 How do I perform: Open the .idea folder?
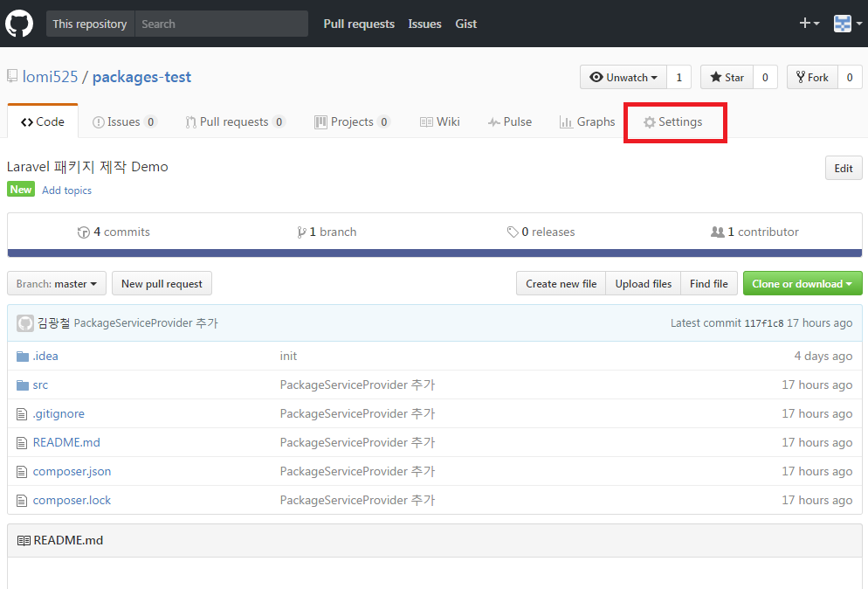tap(45, 357)
